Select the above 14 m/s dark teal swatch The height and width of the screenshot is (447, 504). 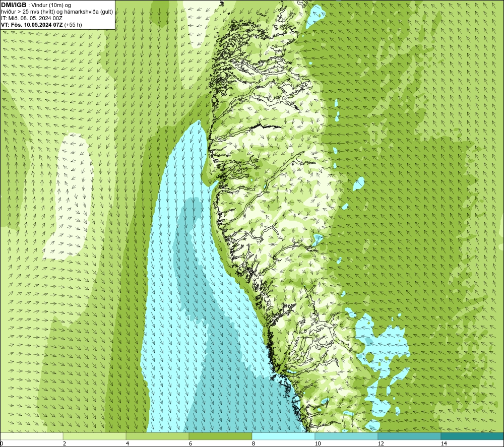pos(473,436)
